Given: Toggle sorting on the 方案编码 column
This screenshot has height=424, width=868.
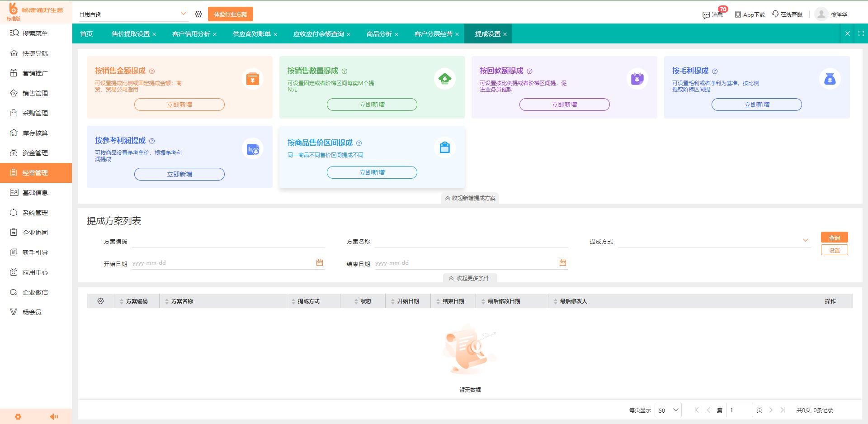Looking at the screenshot, I should coord(121,300).
